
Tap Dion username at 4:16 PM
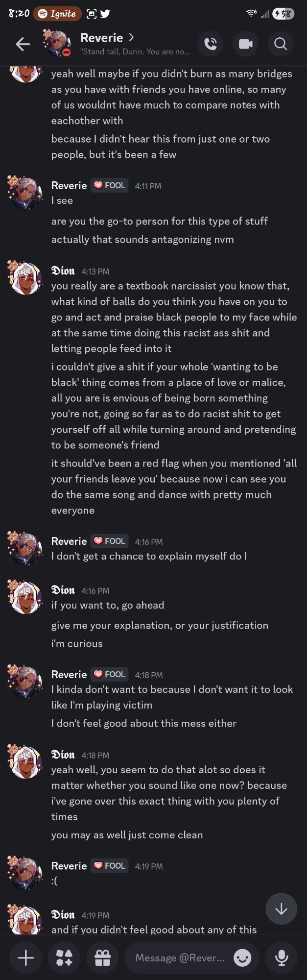point(63,590)
